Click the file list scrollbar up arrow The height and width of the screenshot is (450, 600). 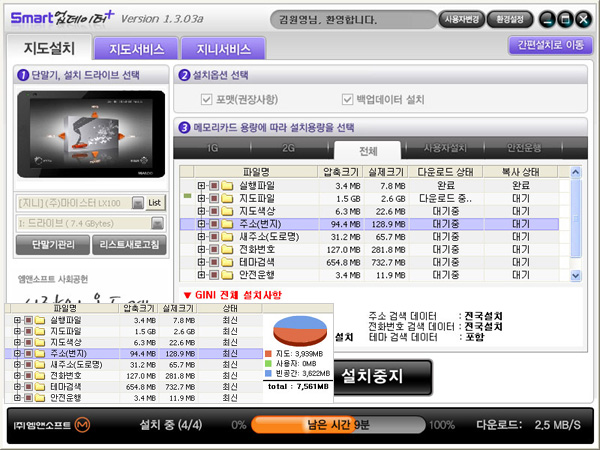pyautogui.click(x=576, y=173)
